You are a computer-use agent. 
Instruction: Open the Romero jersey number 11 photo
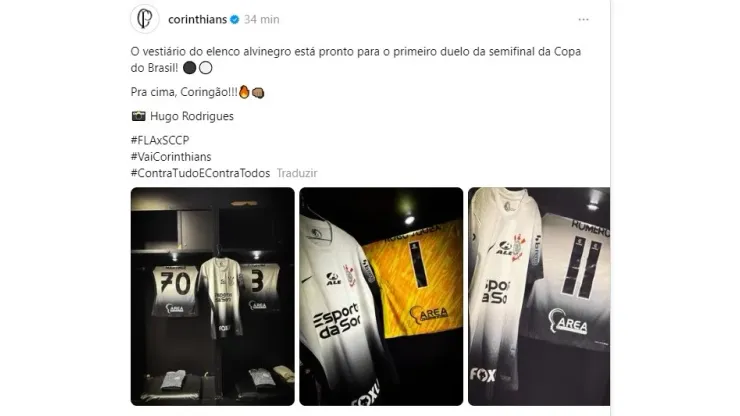point(539,297)
